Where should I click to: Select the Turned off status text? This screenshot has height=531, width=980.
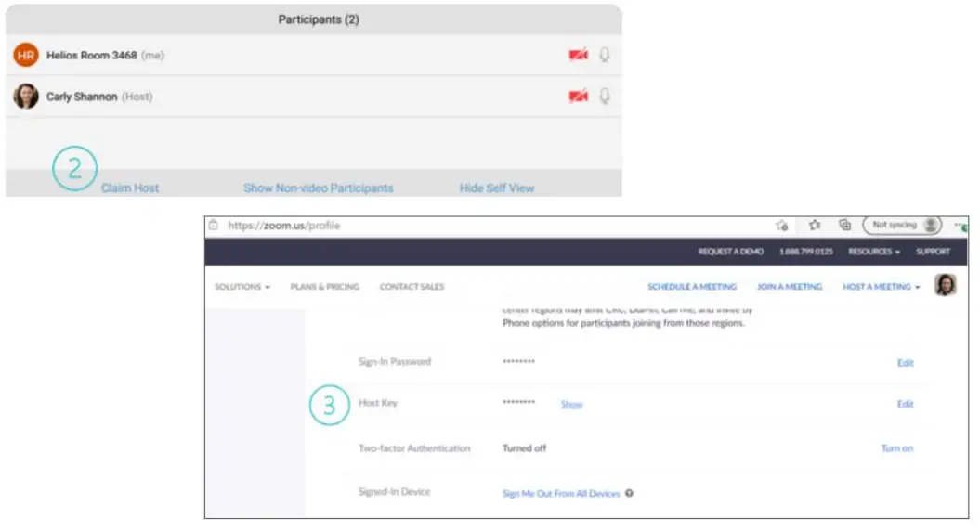click(x=524, y=448)
